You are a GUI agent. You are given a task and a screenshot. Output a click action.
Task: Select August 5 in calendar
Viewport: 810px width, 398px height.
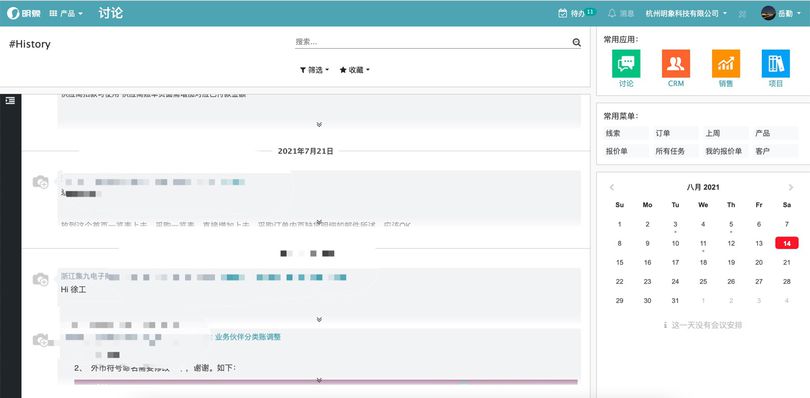click(731, 224)
